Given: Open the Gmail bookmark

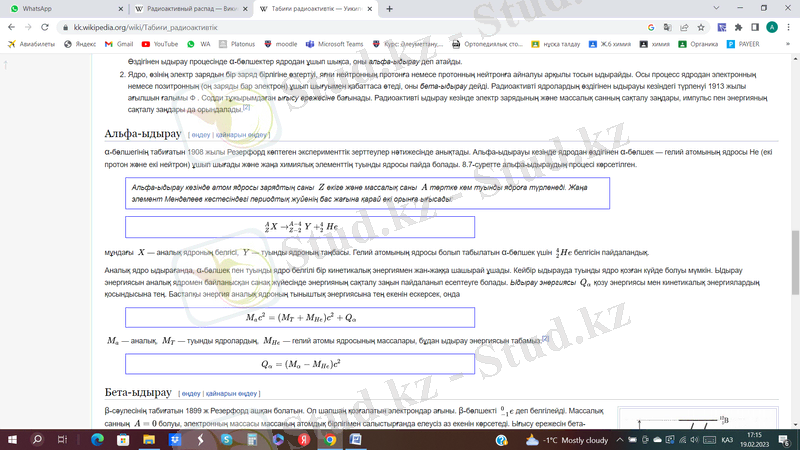Looking at the screenshot, I should (119, 44).
